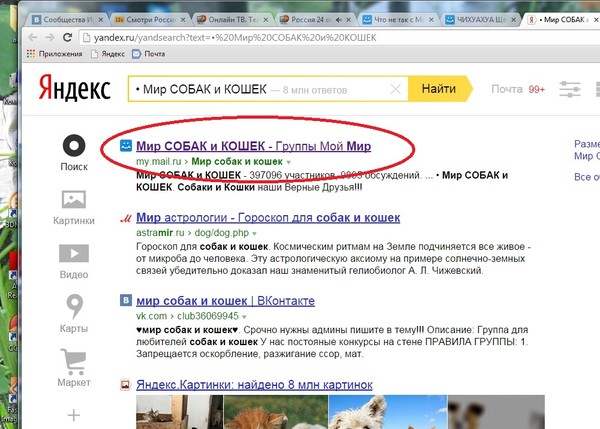Click Yandex Images favicon beside картинок result
The width and height of the screenshot is (600, 429).
[126, 385]
